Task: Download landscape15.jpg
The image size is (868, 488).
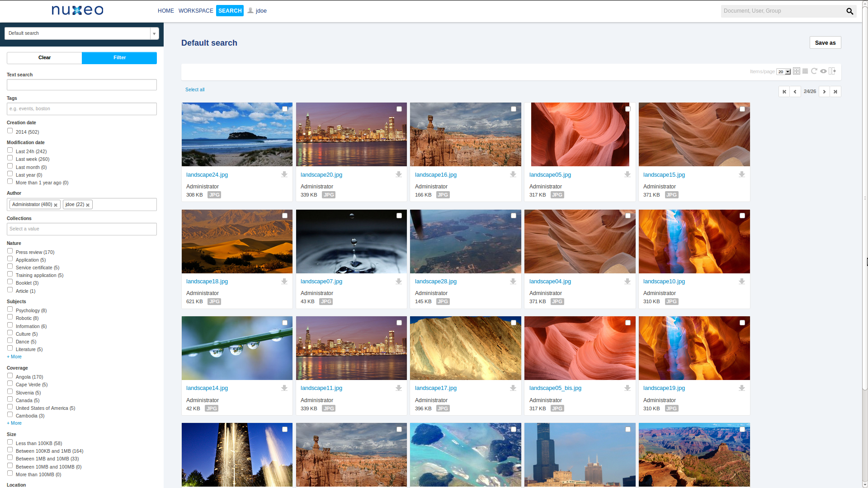Action: pyautogui.click(x=742, y=174)
